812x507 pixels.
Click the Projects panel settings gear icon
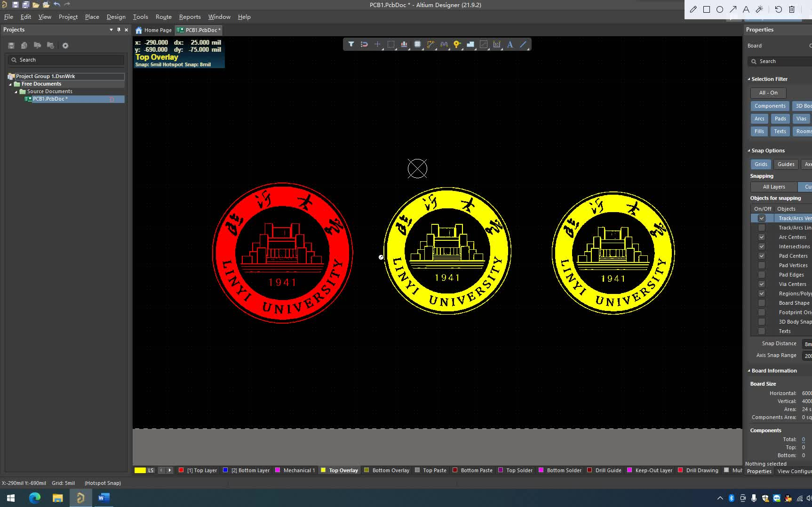(65, 46)
